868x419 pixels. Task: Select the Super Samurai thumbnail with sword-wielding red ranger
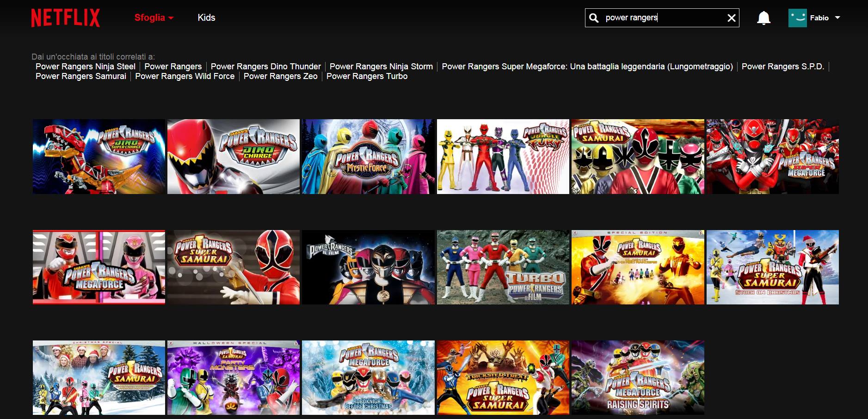point(234,267)
